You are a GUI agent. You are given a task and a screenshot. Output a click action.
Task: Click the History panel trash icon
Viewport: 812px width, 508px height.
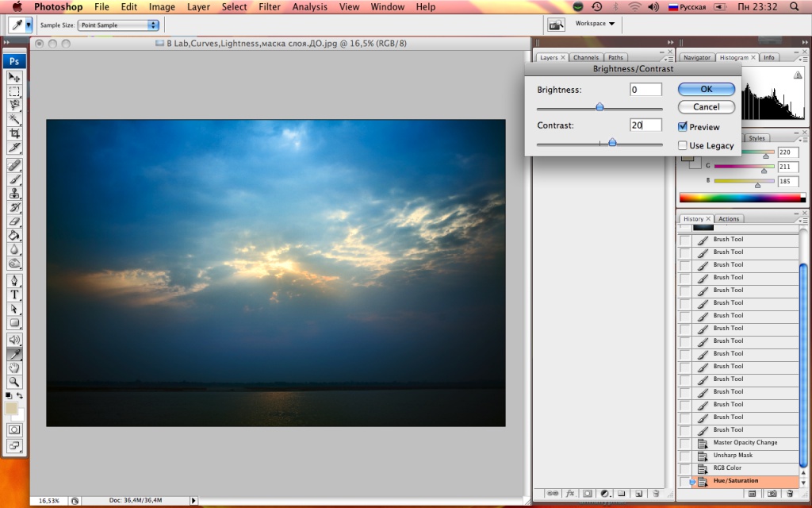coord(790,494)
